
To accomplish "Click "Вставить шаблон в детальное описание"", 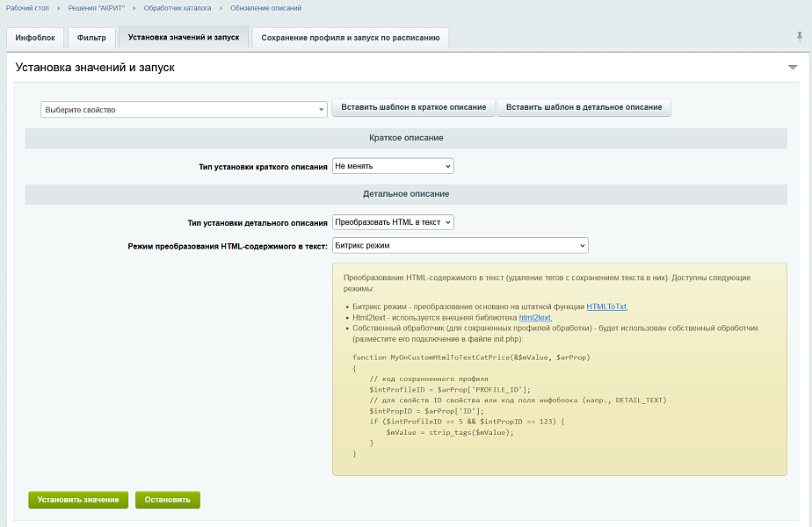I will click(582, 108).
